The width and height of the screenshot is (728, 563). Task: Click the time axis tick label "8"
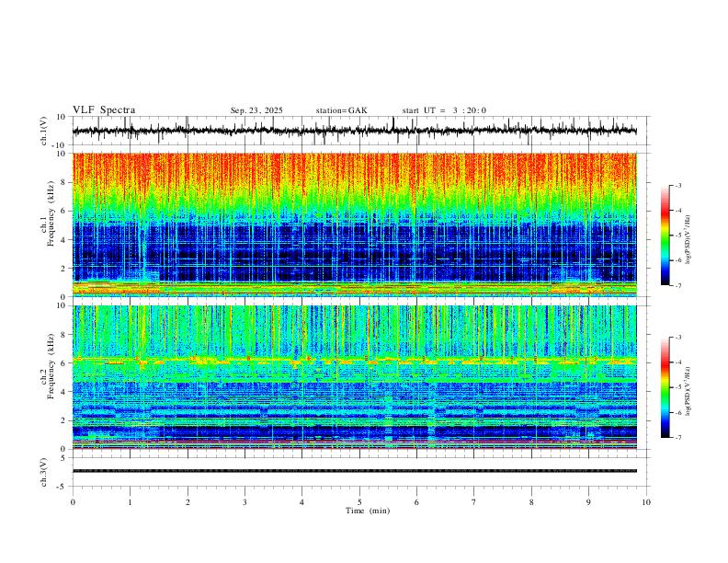coord(531,502)
